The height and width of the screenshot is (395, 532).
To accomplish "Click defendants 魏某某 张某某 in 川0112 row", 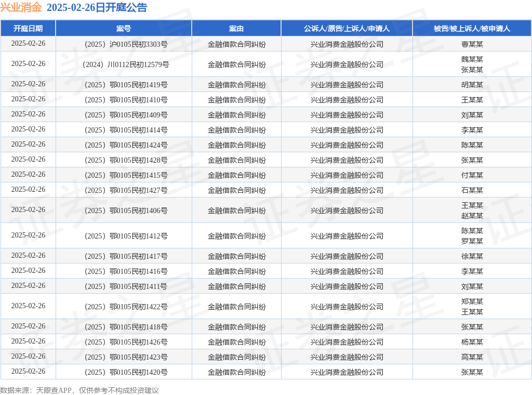I will click(x=472, y=64).
